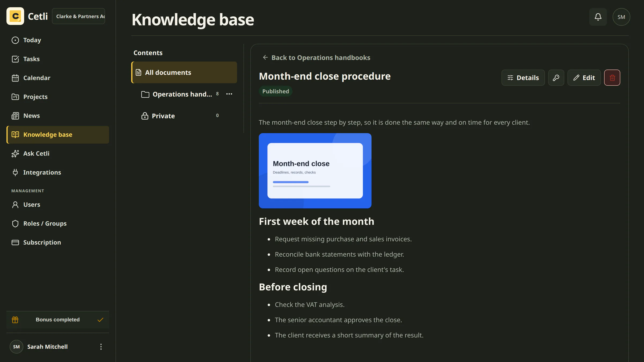
Task: Select All documents in Contents
Action: click(184, 72)
